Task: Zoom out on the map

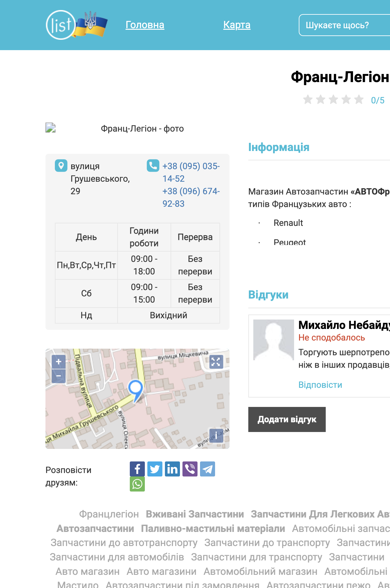Action: click(59, 376)
